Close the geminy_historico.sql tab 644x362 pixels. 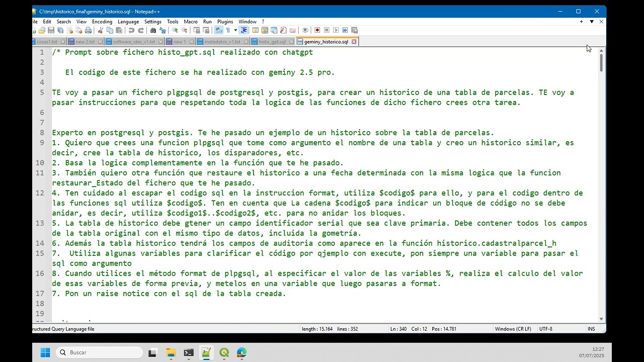coord(354,42)
